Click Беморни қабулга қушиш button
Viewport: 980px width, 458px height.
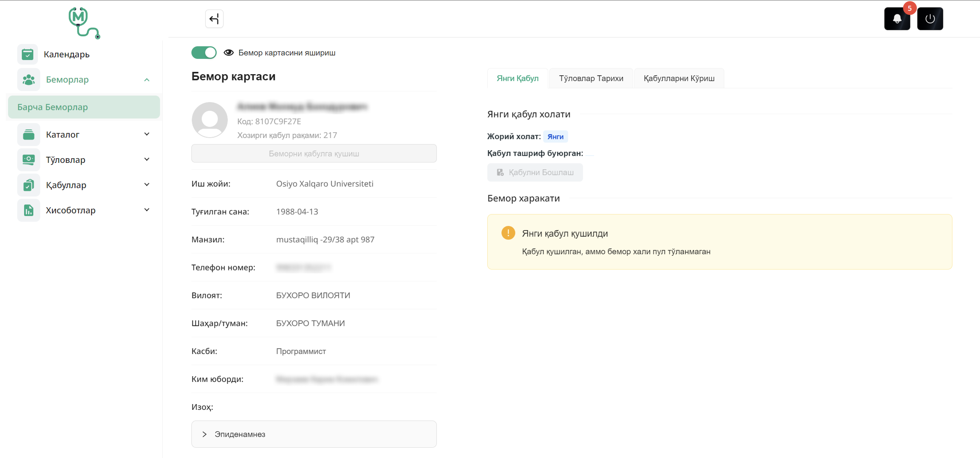(x=314, y=153)
